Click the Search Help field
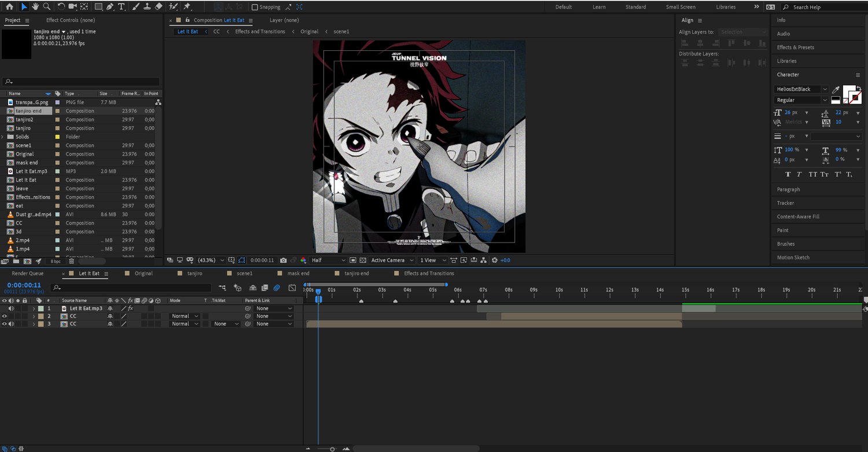 point(823,7)
